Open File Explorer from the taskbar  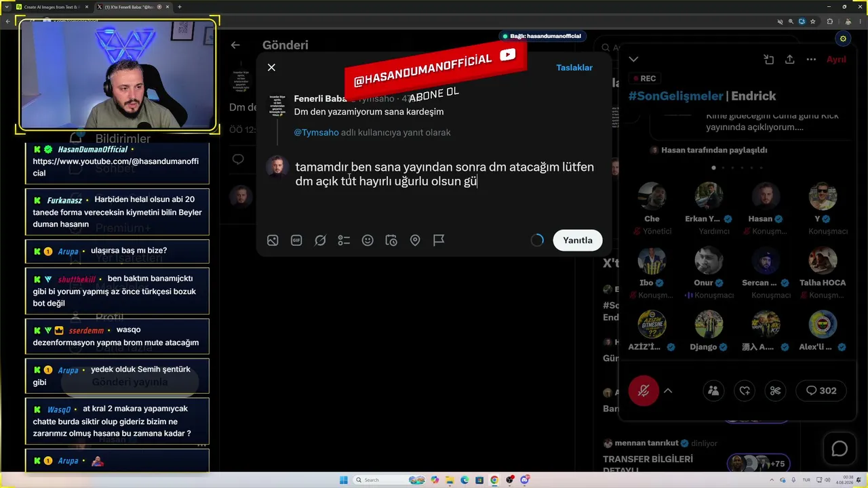click(450, 480)
